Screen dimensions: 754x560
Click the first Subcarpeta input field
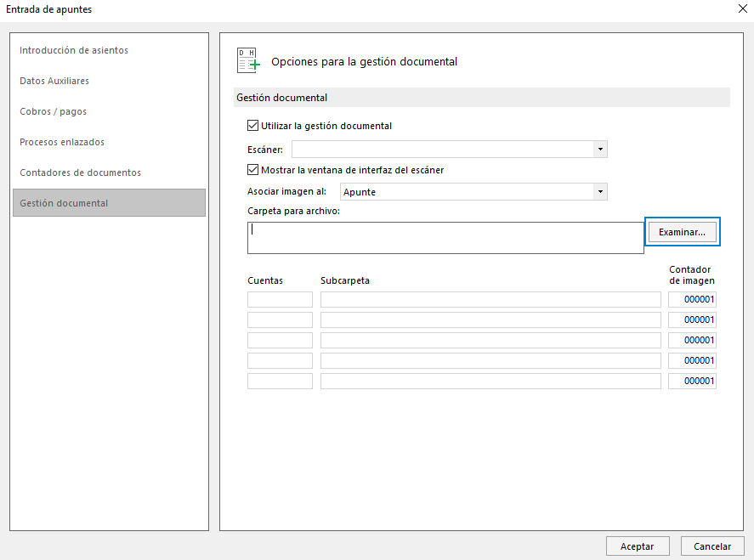coord(490,299)
